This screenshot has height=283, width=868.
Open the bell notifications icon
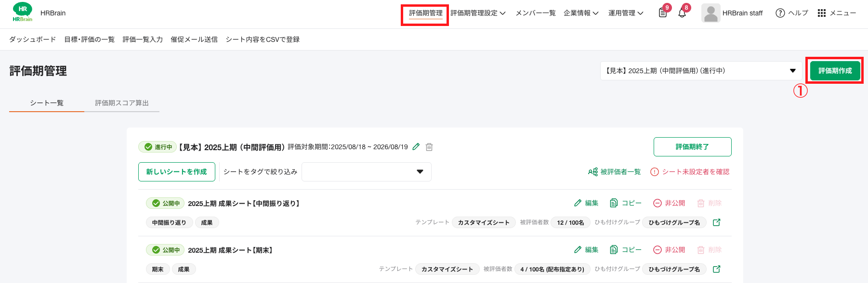682,13
